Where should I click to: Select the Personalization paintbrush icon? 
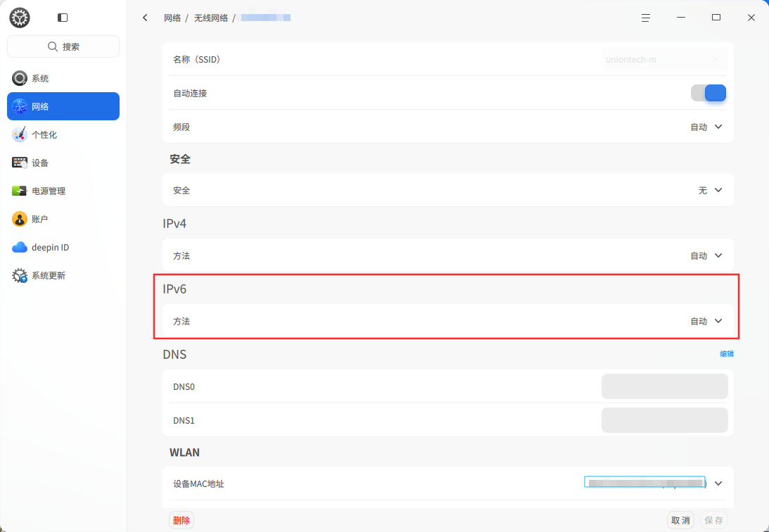pos(20,134)
